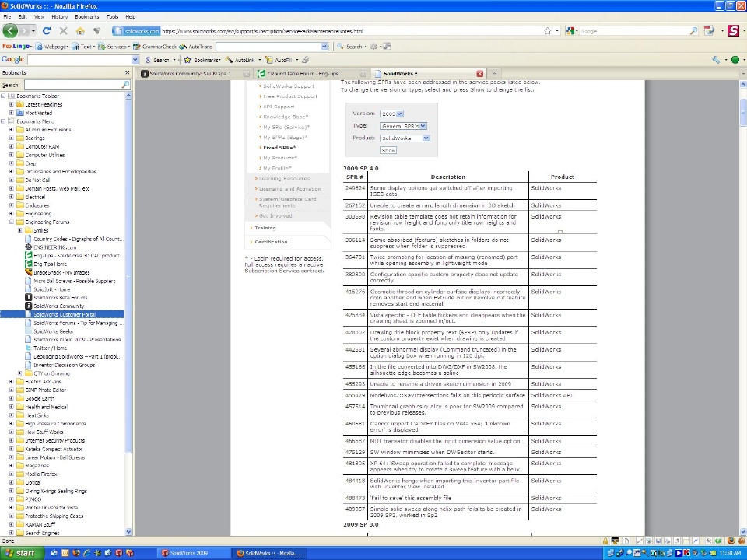Image resolution: width=747 pixels, height=560 pixels.
Task: Click SPR number 455479 cell
Action: [x=355, y=395]
